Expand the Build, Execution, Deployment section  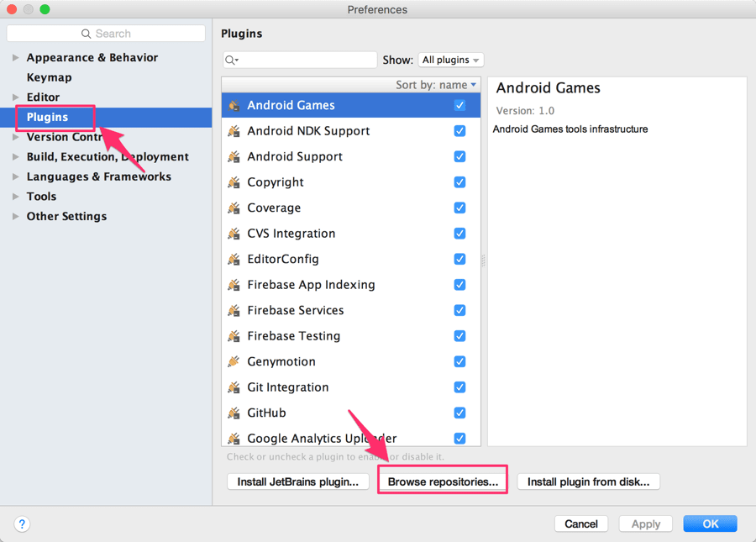pyautogui.click(x=15, y=156)
